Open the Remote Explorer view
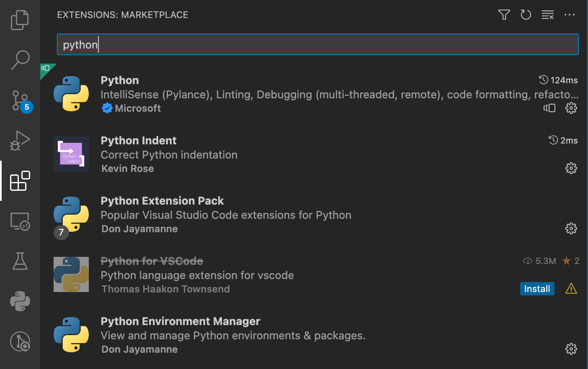The image size is (588, 369). click(20, 221)
